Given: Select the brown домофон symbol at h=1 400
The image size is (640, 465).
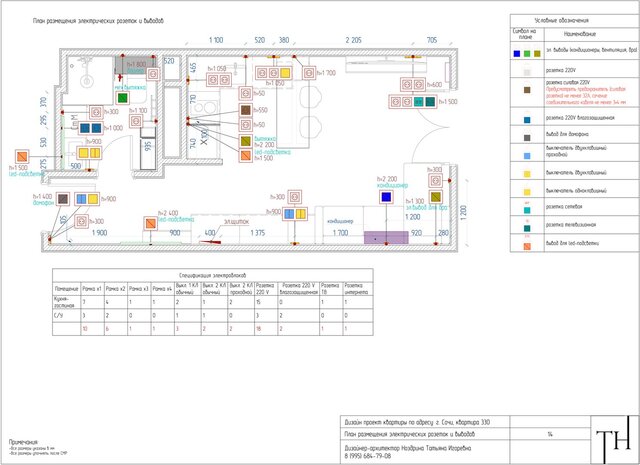Looking at the screenshot, I should click(x=61, y=199).
